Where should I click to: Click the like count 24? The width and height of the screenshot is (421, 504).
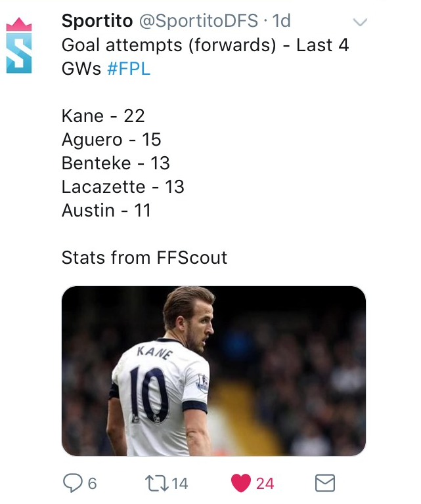pos(265,484)
